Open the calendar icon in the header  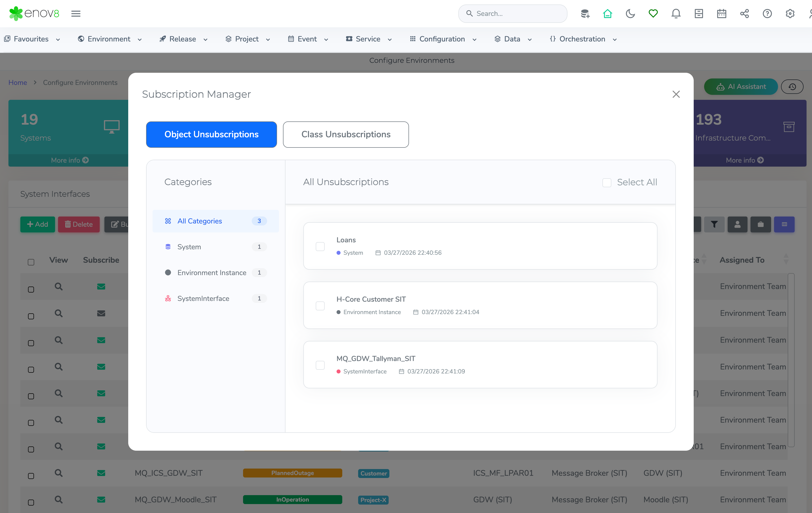722,13
